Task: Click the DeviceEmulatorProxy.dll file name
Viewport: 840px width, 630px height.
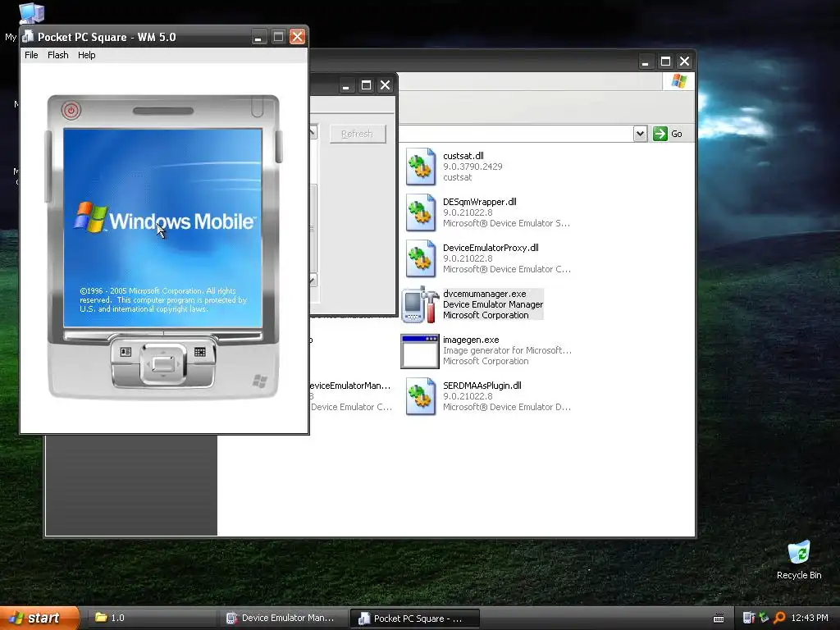Action: [491, 248]
